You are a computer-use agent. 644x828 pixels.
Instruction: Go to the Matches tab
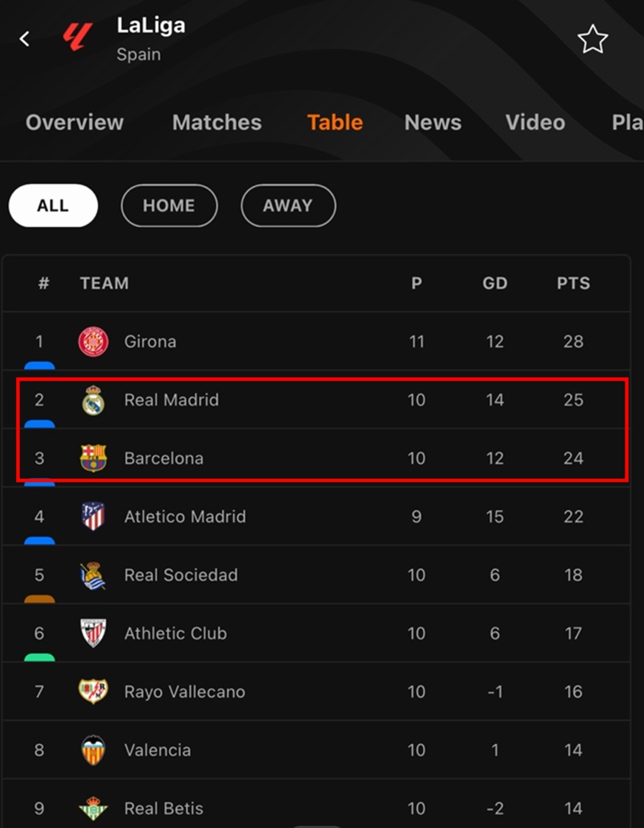(x=217, y=123)
